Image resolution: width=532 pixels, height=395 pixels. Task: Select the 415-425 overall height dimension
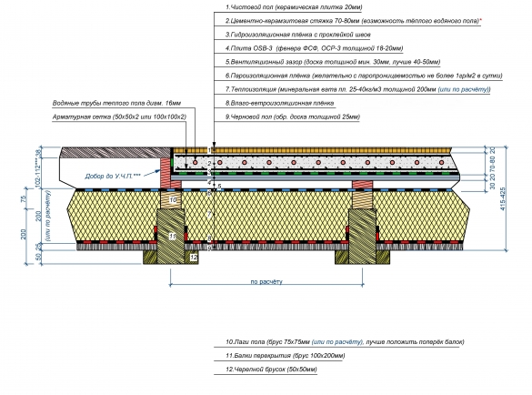click(x=503, y=199)
